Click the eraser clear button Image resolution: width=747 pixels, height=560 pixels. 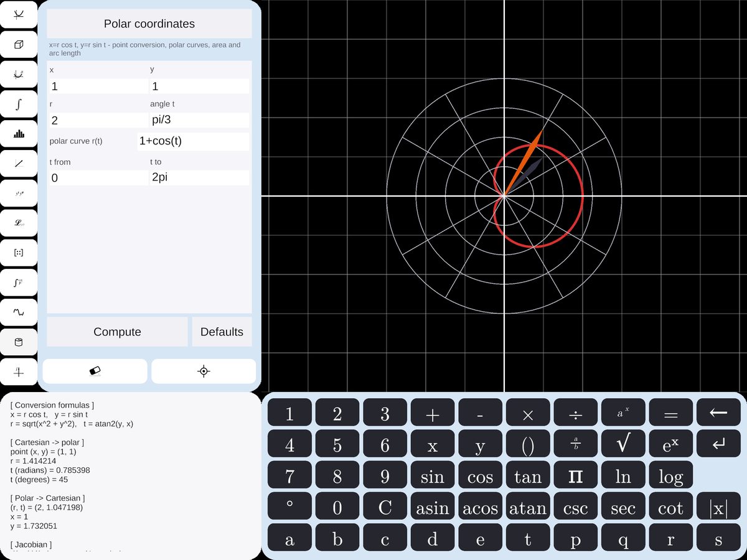coord(95,371)
